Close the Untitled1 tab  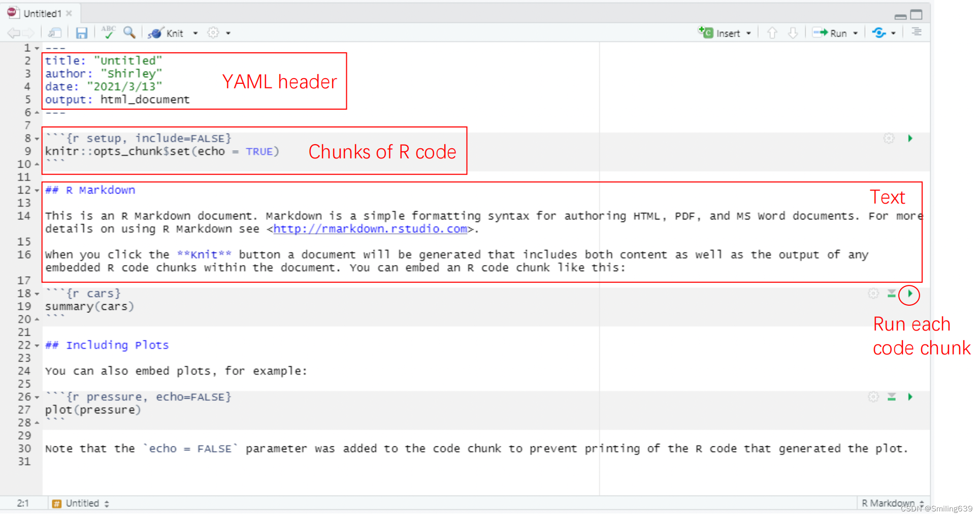pos(69,13)
